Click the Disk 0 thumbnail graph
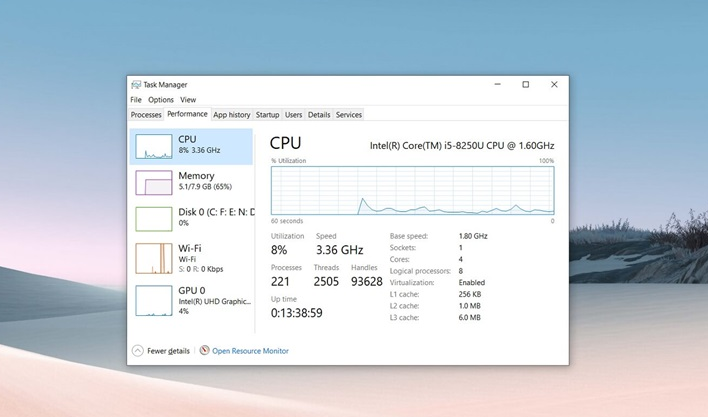 tap(154, 219)
